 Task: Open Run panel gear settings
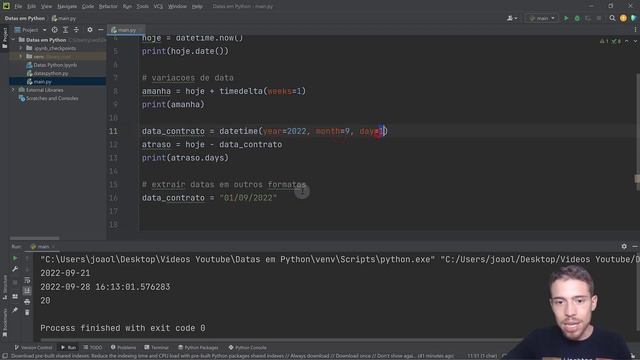click(x=624, y=246)
